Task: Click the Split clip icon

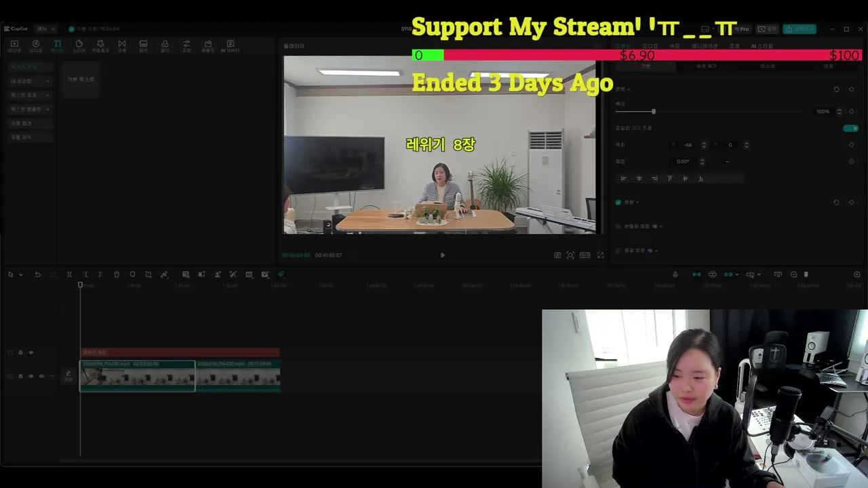Action: [x=69, y=274]
